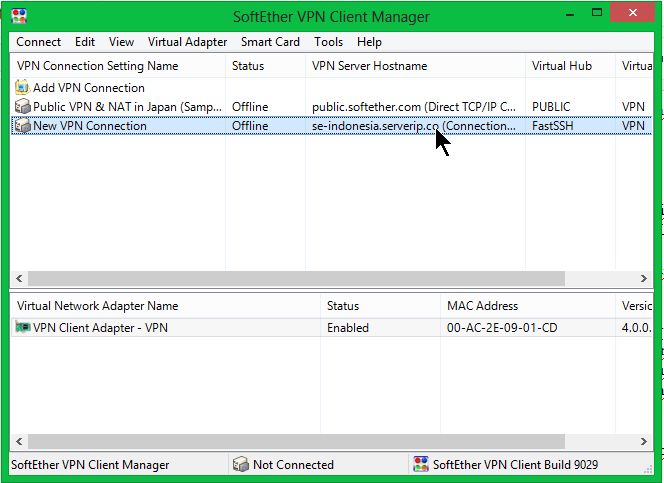The height and width of the screenshot is (483, 664).
Task: Open the Edit menu
Action: 85,42
